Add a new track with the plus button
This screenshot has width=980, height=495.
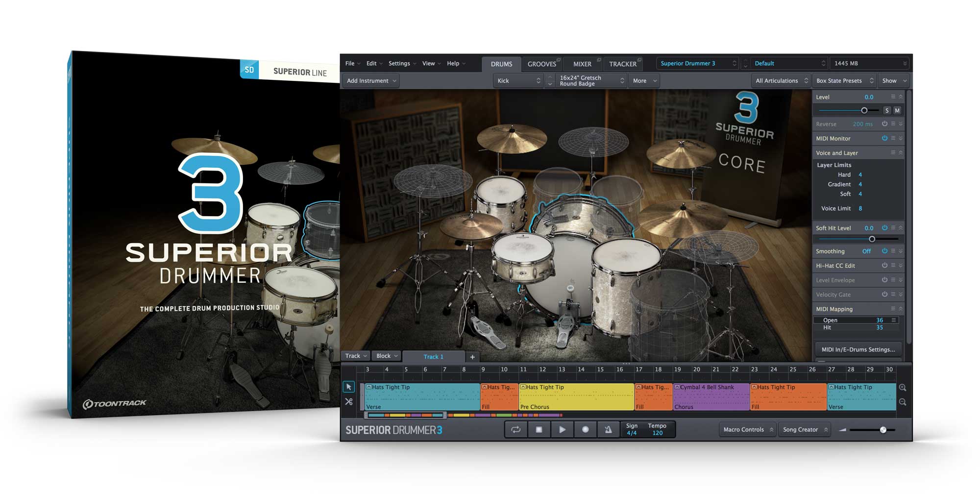tap(472, 356)
